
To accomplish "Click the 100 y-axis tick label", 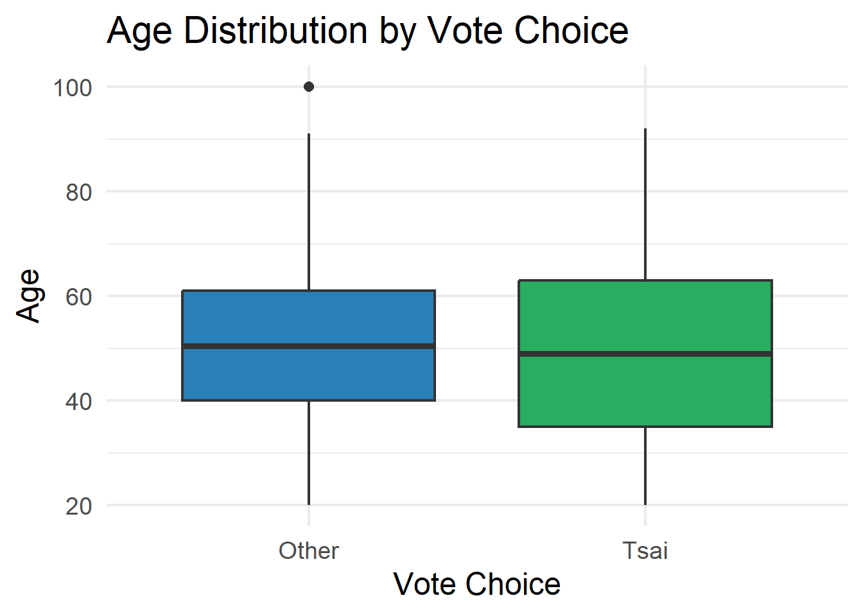I will tap(73, 87).
